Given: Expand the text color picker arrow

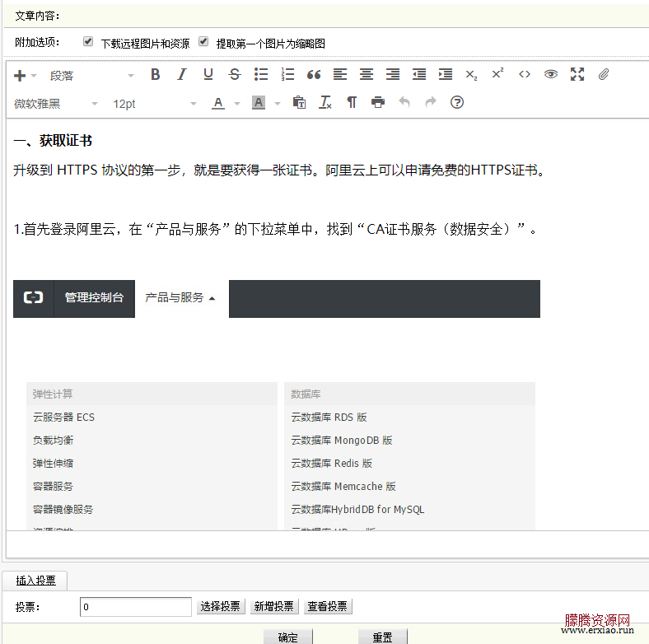Looking at the screenshot, I should tap(237, 104).
